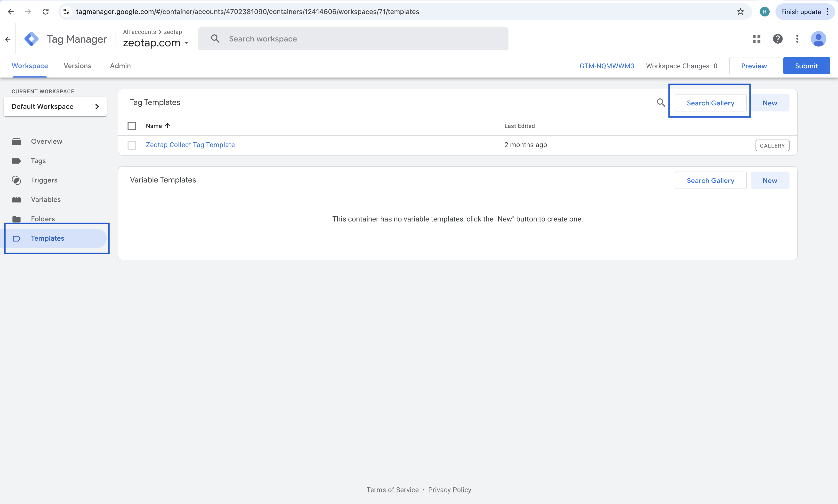Click the search workspace magnifying glass
838x504 pixels.
pos(215,38)
